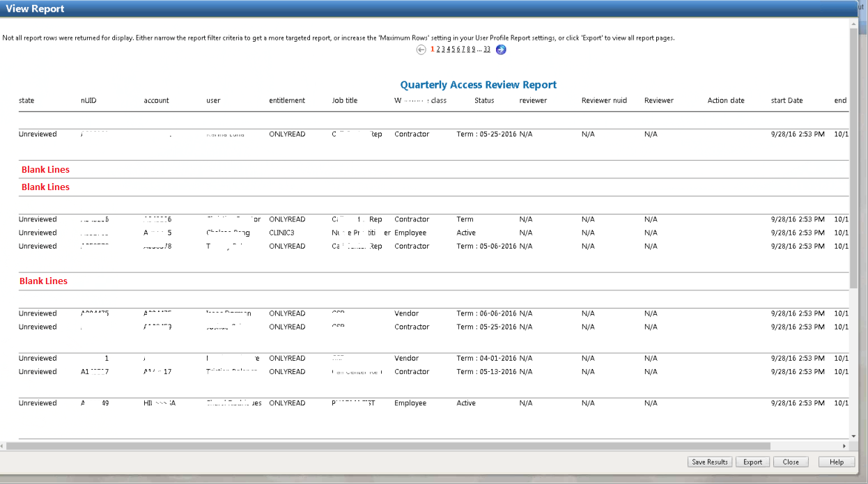Click the Status column header
Screen dimensions: 868x484
483,100
